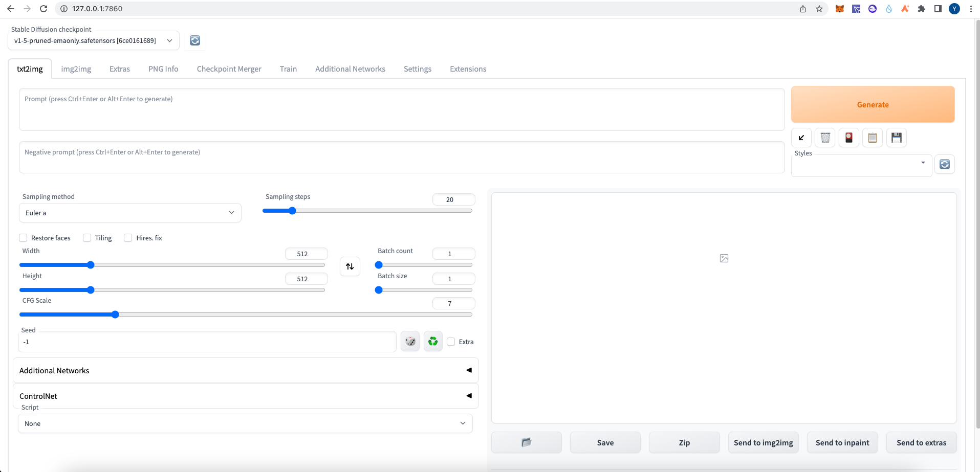Image resolution: width=980 pixels, height=472 pixels.
Task: Expand the Additional Networks accordion
Action: (246, 370)
